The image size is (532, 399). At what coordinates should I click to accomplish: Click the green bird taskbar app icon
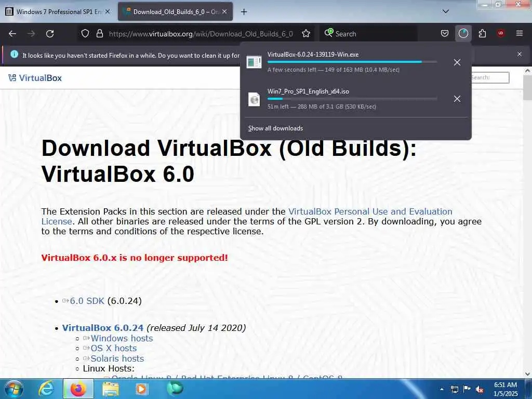coord(175,388)
